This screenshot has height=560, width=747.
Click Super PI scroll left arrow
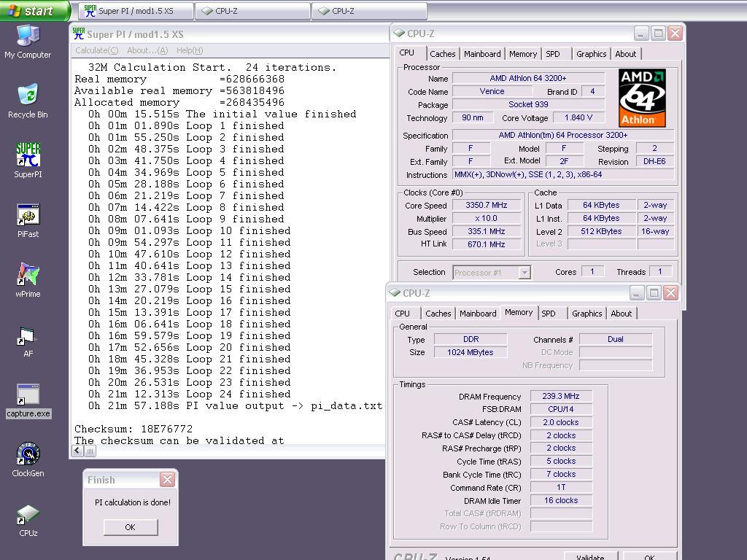point(77,451)
